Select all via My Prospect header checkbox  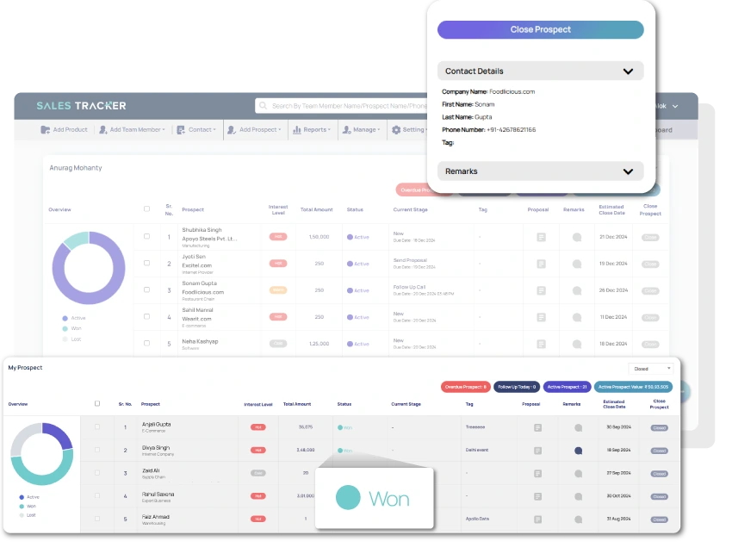[x=97, y=403]
